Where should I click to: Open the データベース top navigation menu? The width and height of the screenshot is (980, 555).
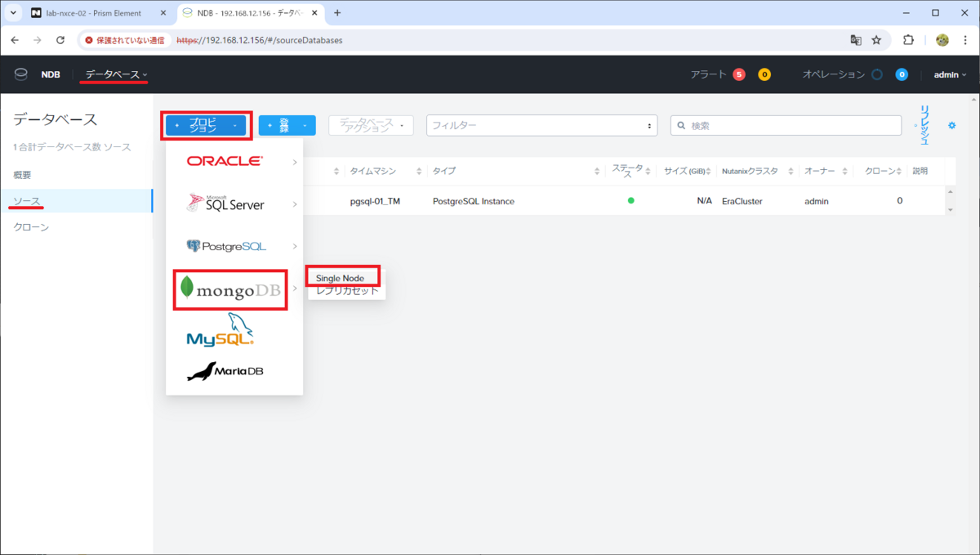116,74
